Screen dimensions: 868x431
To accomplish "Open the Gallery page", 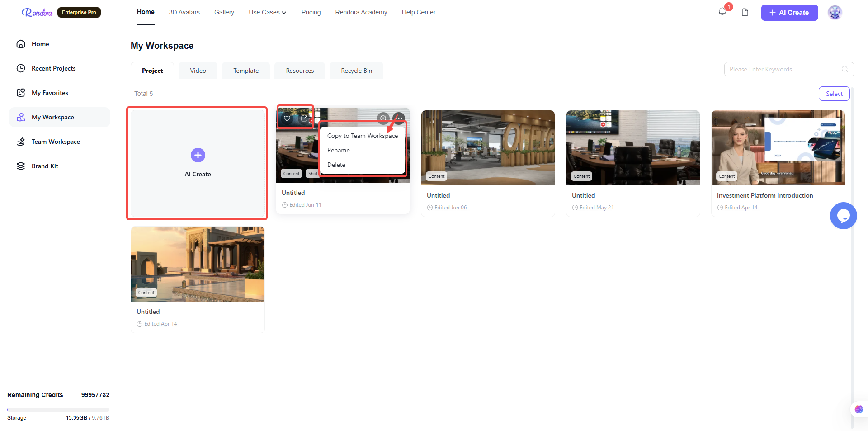I will click(x=224, y=12).
